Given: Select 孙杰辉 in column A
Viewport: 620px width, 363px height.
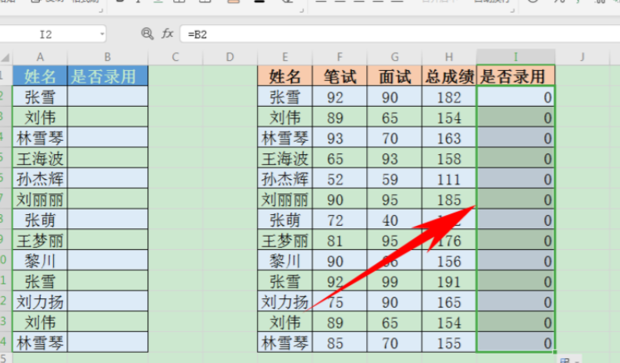Looking at the screenshot, I should coord(40,179).
